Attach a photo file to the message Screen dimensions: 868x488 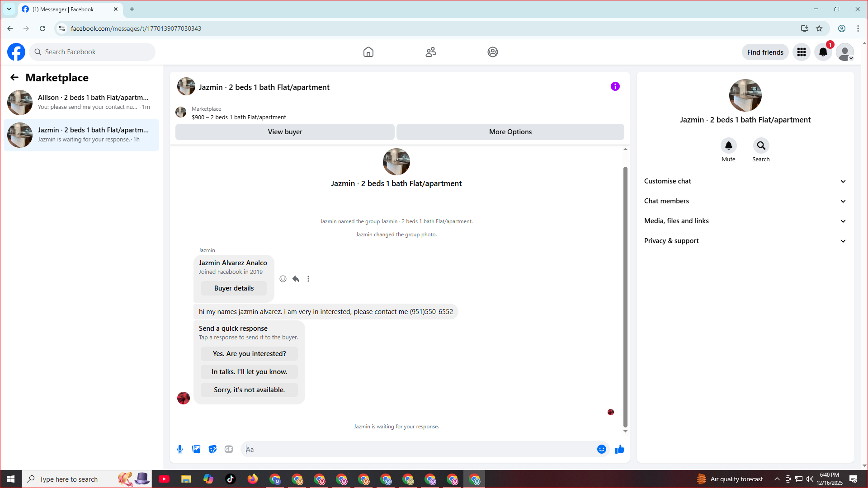[x=196, y=449]
